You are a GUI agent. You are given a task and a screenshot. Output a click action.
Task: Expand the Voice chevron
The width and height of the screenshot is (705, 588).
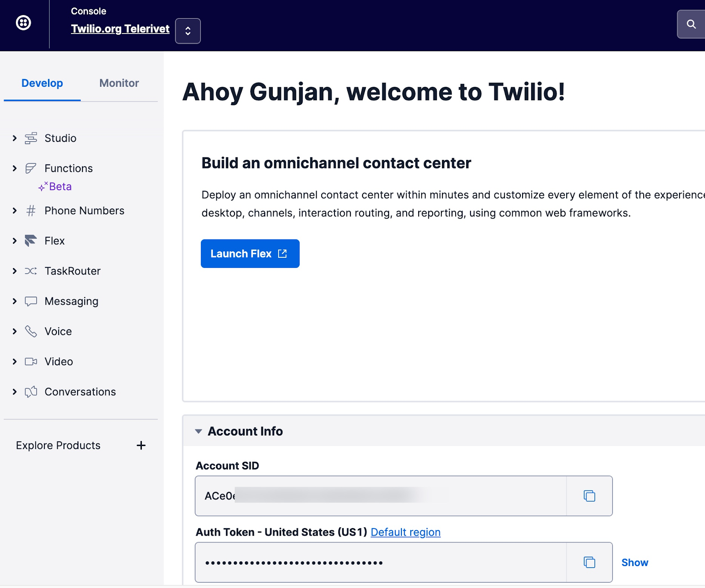15,331
